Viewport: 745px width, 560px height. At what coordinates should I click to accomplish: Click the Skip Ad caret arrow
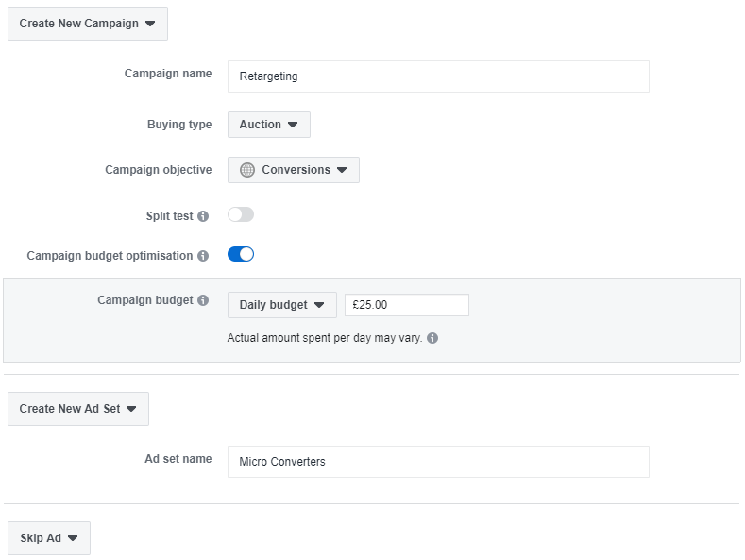point(73,538)
